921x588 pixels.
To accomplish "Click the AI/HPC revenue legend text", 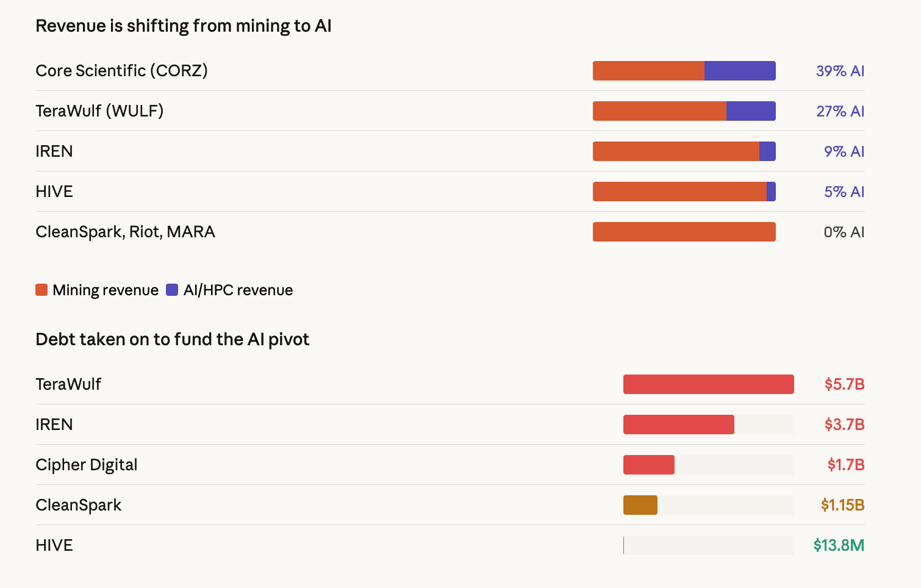I will (x=238, y=290).
